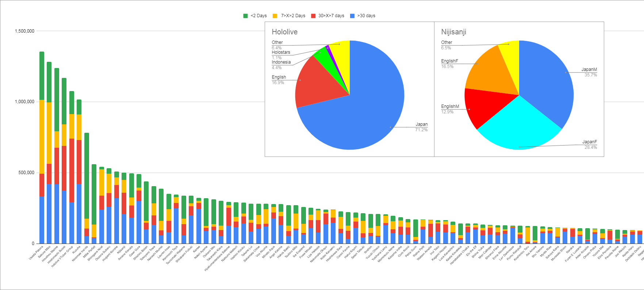The width and height of the screenshot is (644, 290).
Task: Click the Koshimizu Toru x-axis label
Action: [522, 253]
